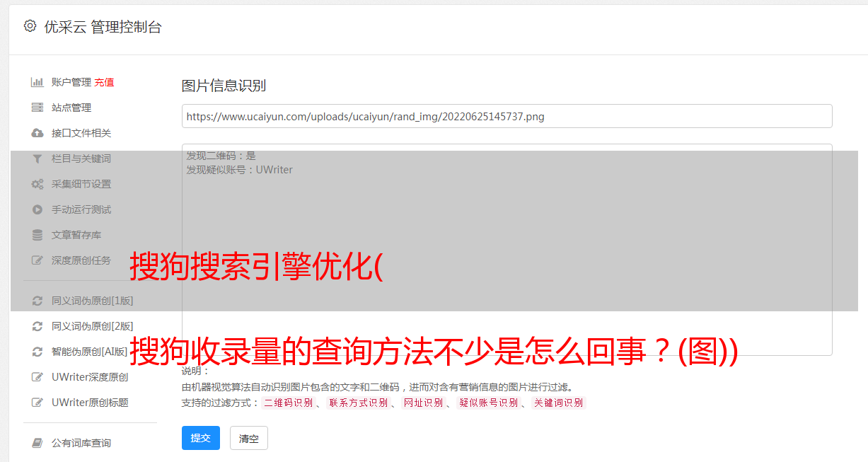868x462 pixels.
Task: Go to 深度原创任务 page
Action: (81, 260)
